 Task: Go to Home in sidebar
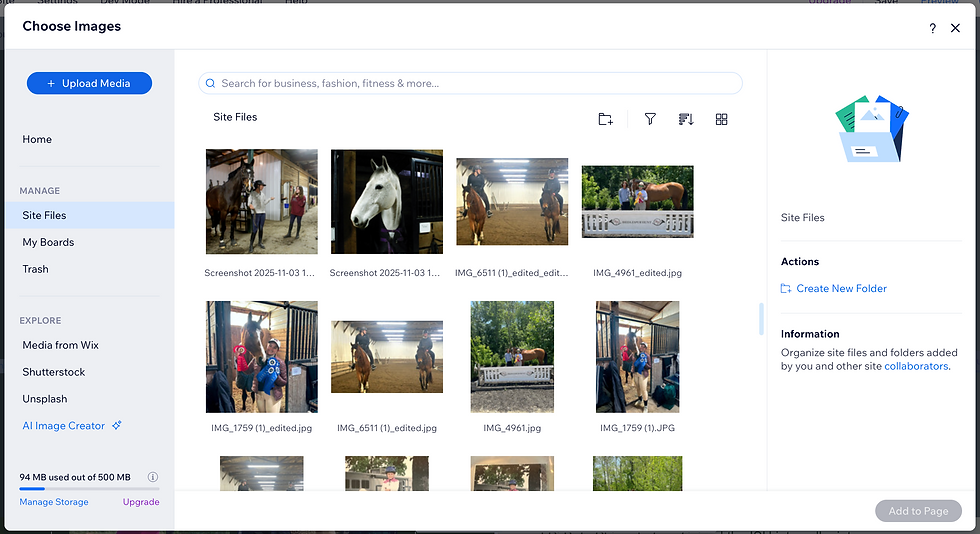[x=37, y=139]
